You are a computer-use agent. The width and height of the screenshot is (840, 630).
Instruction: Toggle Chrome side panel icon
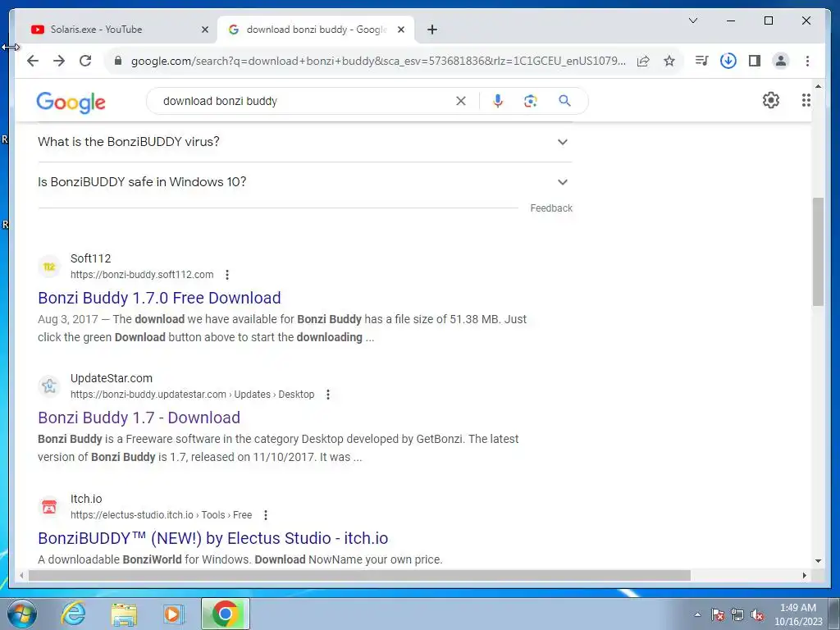pos(755,61)
